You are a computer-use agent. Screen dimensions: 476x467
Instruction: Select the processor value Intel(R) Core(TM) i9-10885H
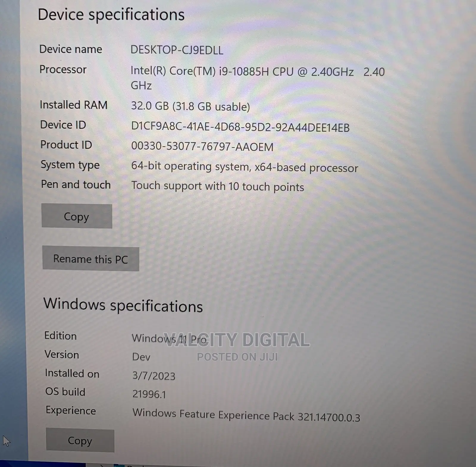coord(258,78)
